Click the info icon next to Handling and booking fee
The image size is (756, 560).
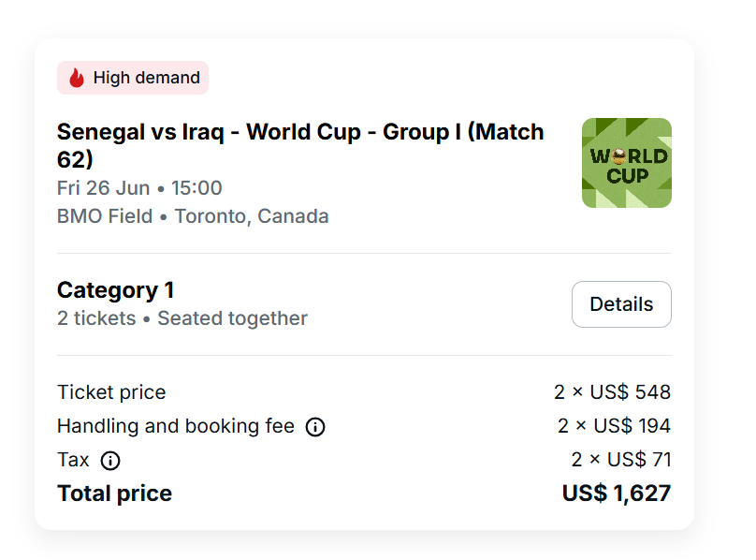point(316,427)
